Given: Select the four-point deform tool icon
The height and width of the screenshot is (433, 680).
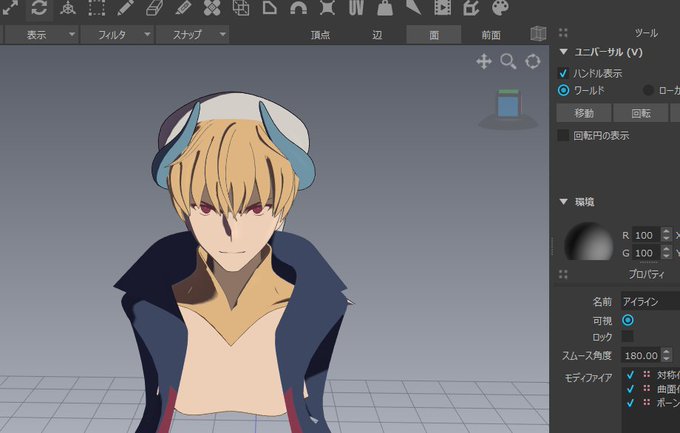Looking at the screenshot, I should [x=327, y=8].
